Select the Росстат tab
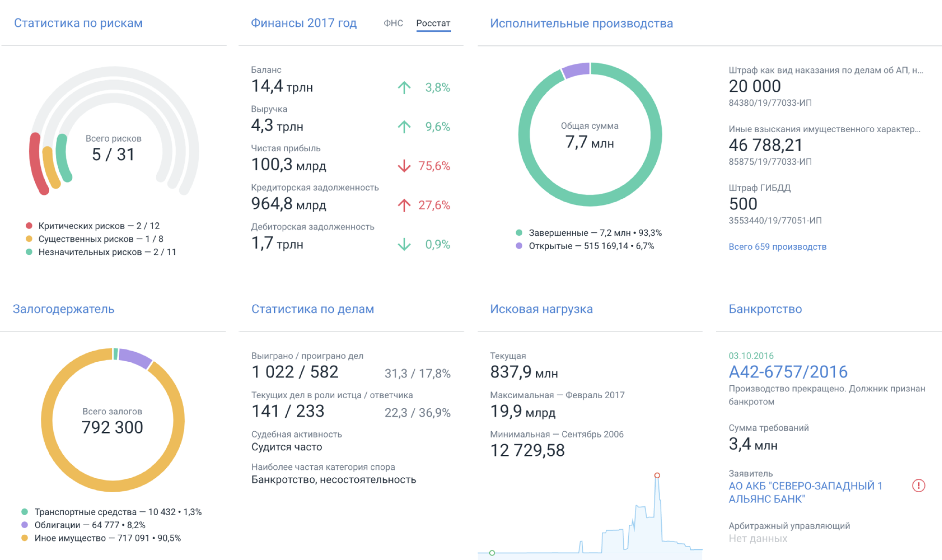Image resolution: width=942 pixels, height=560 pixels. pyautogui.click(x=433, y=23)
